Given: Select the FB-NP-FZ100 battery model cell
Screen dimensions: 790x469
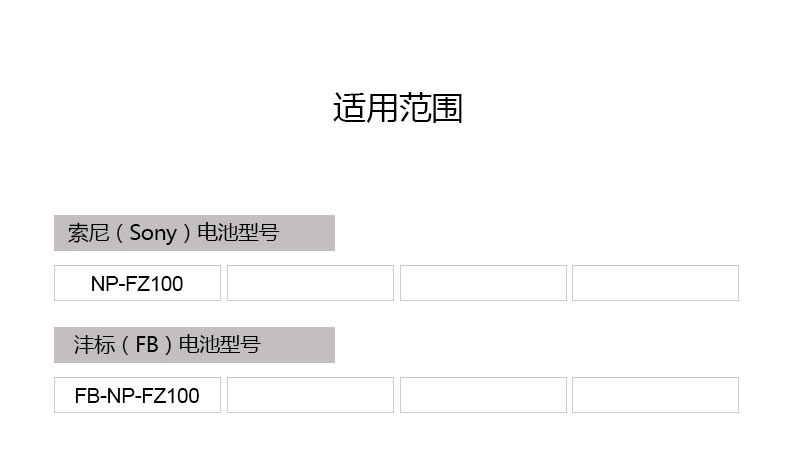Looking at the screenshot, I should tap(137, 395).
